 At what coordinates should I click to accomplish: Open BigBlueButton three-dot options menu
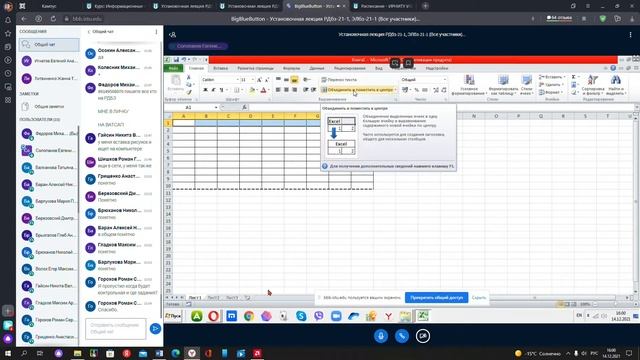630,35
